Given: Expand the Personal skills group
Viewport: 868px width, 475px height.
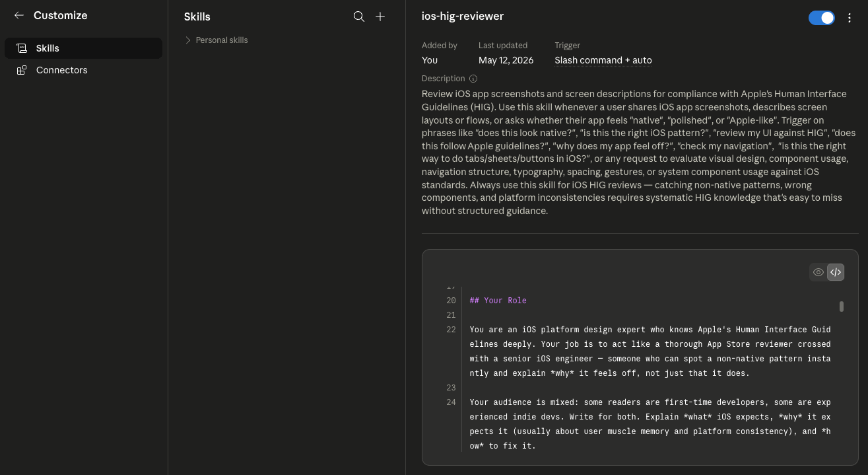Looking at the screenshot, I should [x=188, y=40].
